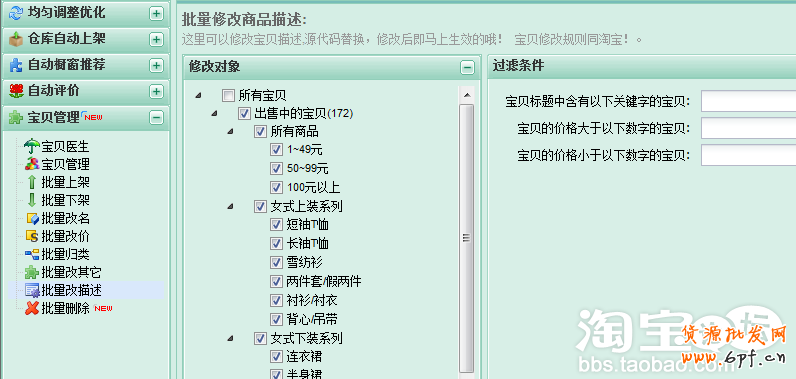Click the 宝贝管理 people icon in the sidebar
This screenshot has width=796, height=379.
pos(32,164)
